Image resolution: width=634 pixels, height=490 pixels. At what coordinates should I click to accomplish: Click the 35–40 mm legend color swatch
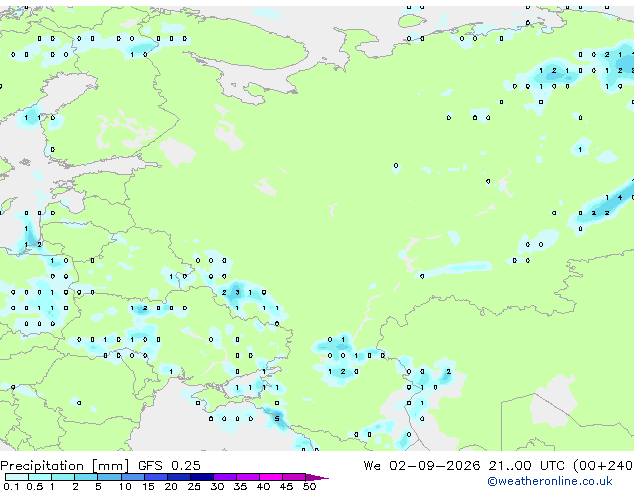click(x=248, y=477)
